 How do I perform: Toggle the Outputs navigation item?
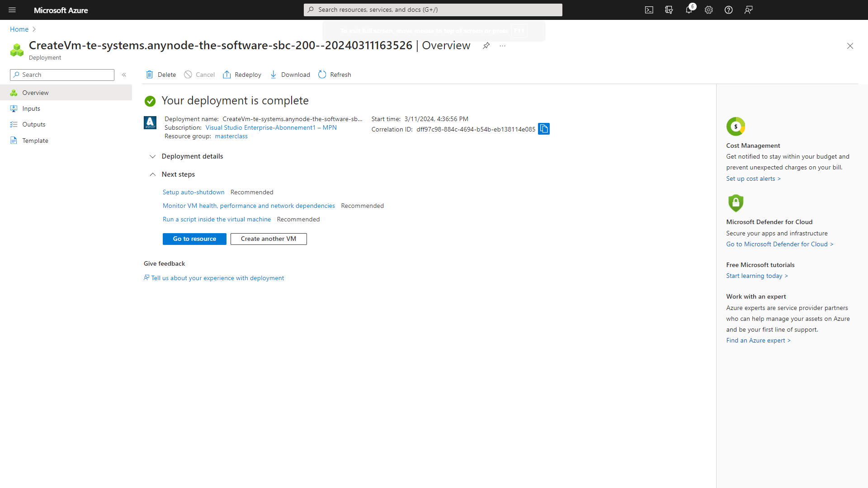tap(34, 124)
